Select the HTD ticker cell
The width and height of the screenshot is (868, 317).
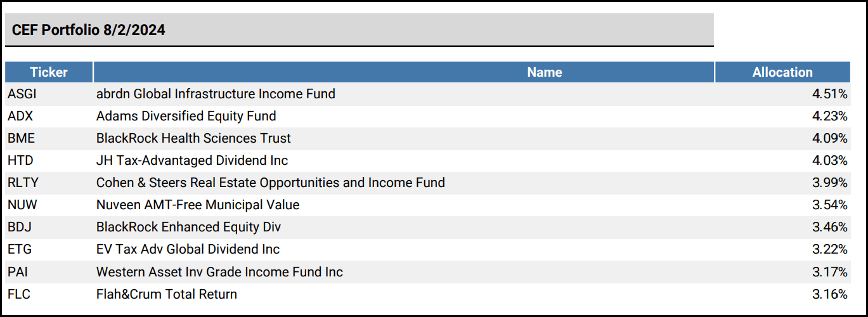point(20,161)
